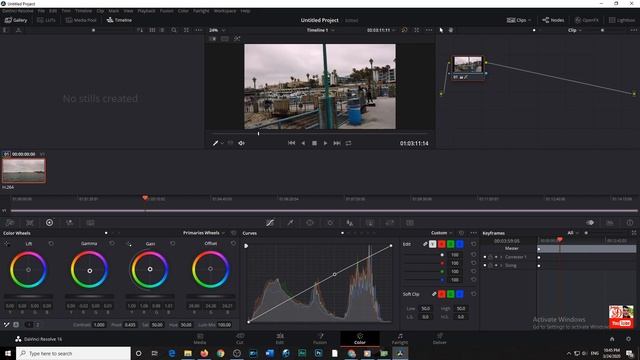Viewport: 640px width, 360px height.
Task: Toggle the viewer audio mute icon
Action: click(241, 143)
